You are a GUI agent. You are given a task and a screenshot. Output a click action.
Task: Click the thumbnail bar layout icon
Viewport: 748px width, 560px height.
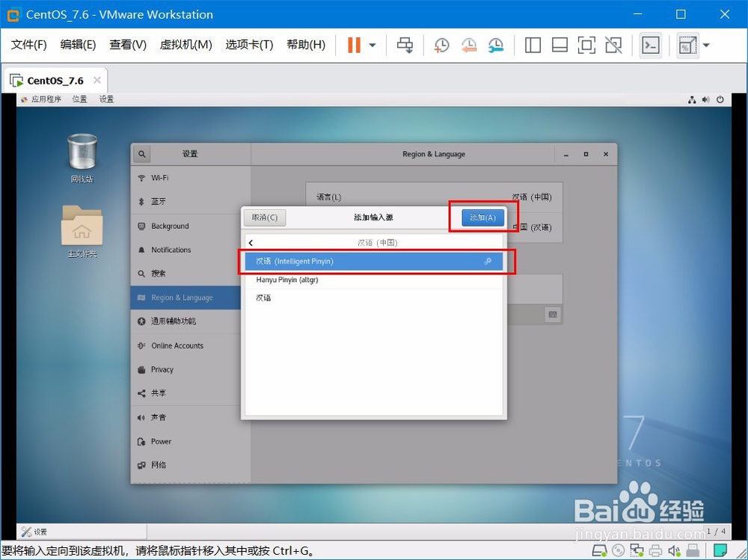(559, 46)
